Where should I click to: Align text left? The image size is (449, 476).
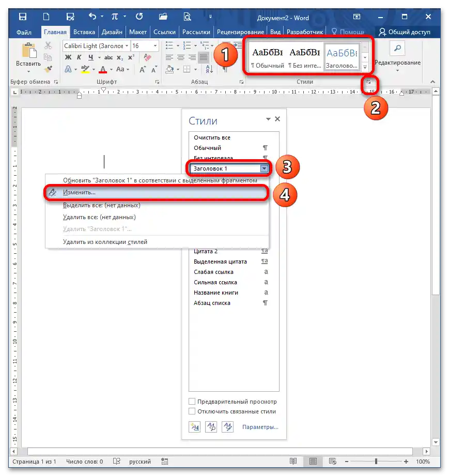pos(169,57)
